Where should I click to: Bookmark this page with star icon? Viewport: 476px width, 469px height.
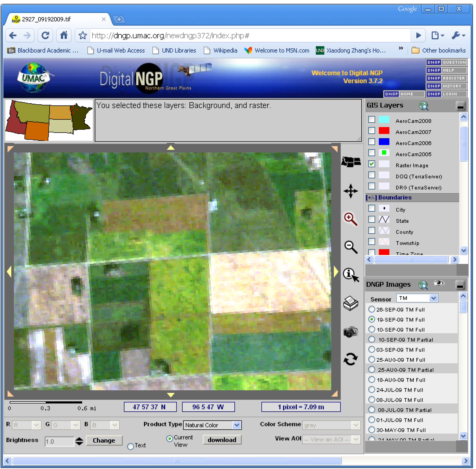[83, 36]
